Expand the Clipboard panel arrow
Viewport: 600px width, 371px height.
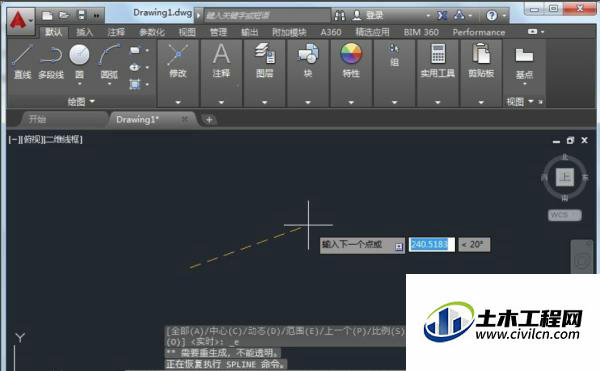(481, 102)
